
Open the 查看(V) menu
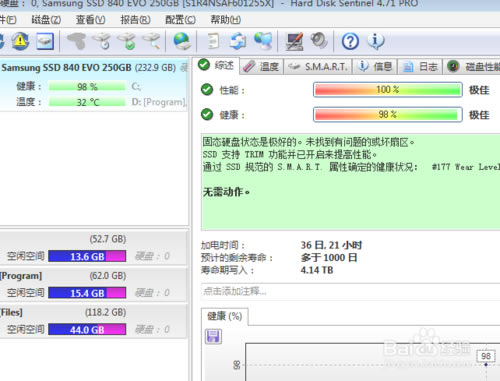tap(91, 20)
